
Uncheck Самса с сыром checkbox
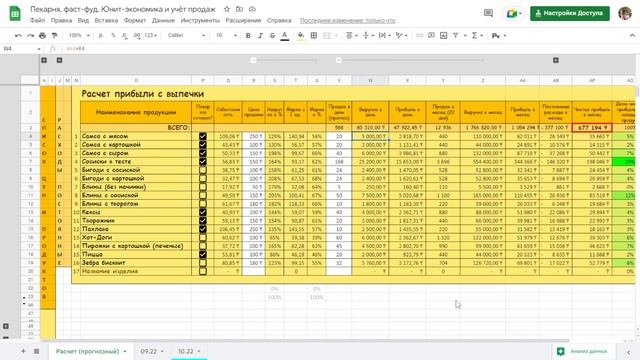click(202, 153)
